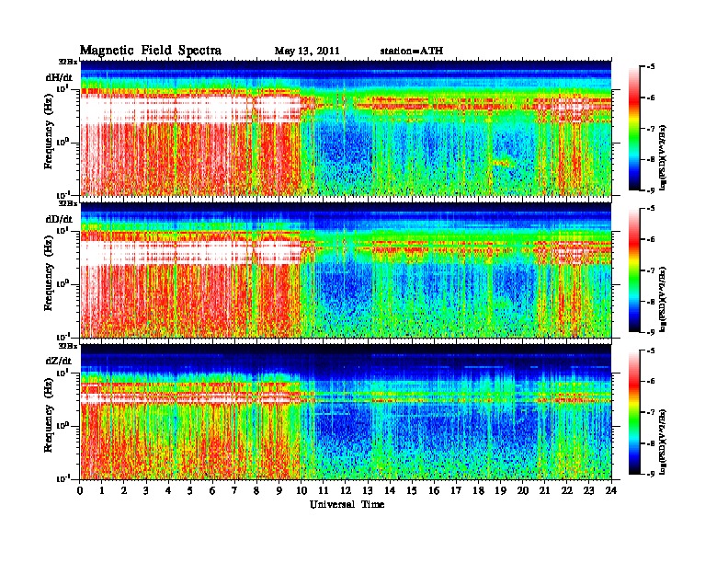The image size is (728, 563).
Task: Click hour "20" on the Universal Time axis
Action: 523,490
